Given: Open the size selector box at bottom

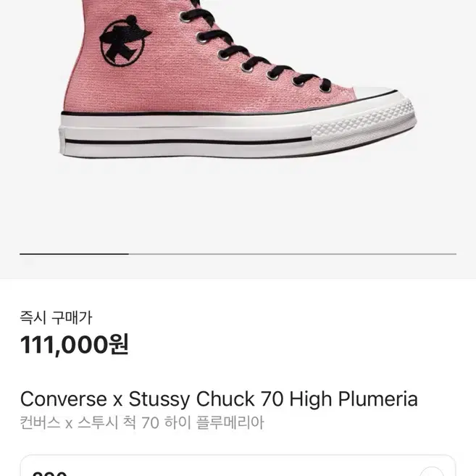Looking at the screenshot, I should pos(238,466).
